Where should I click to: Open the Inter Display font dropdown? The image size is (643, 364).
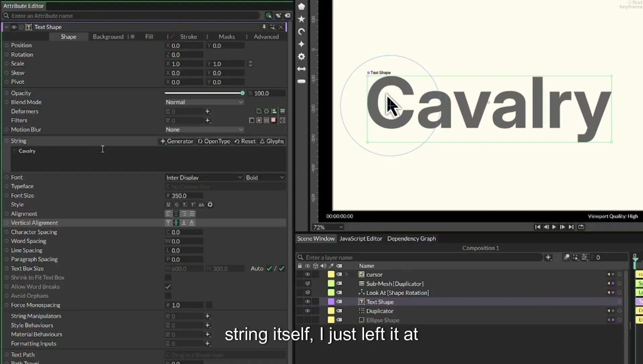pyautogui.click(x=204, y=178)
